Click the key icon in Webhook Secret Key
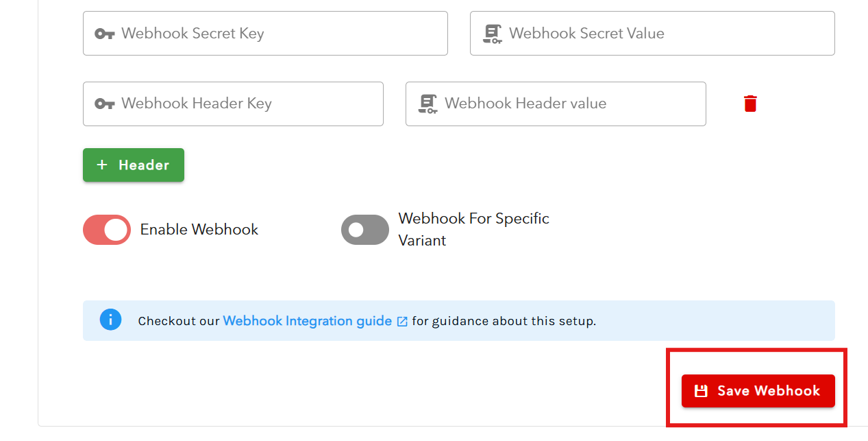The image size is (868, 441). [x=104, y=34]
